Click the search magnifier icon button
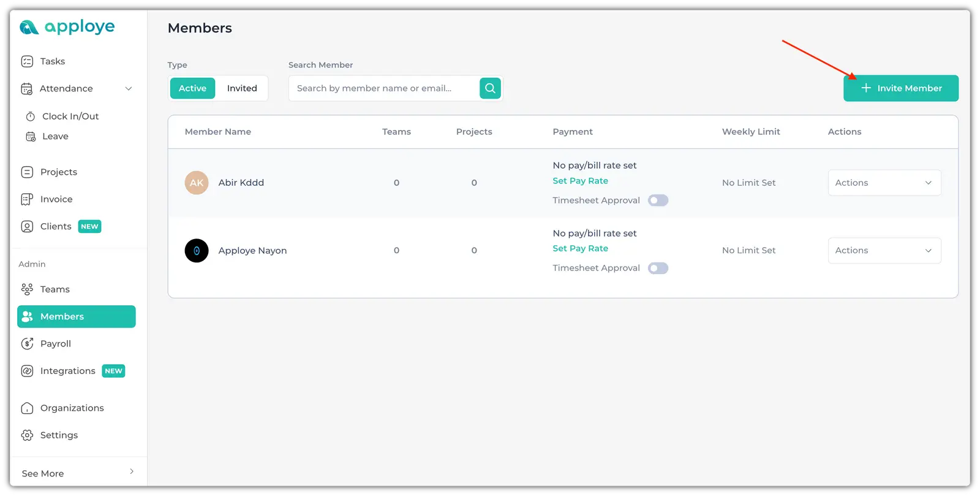 coord(490,88)
